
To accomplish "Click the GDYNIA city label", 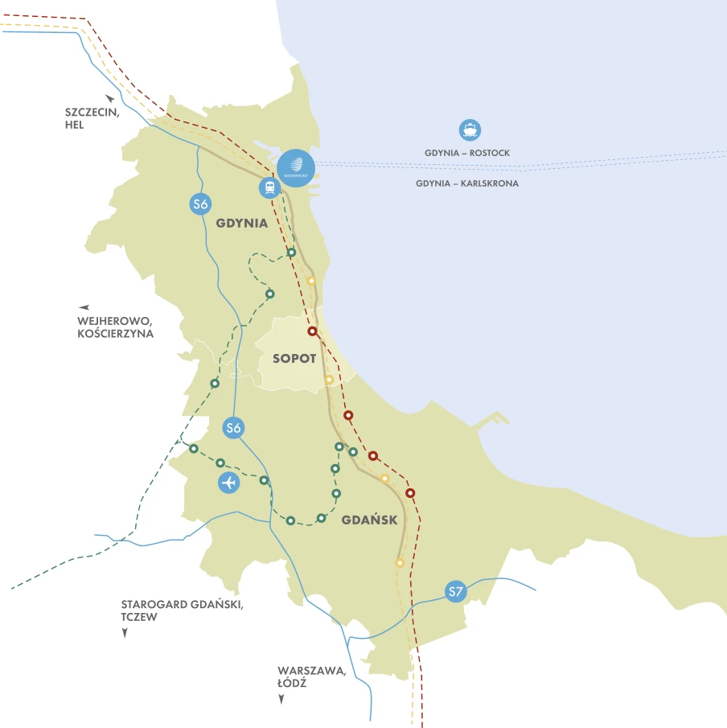I will click(x=241, y=223).
